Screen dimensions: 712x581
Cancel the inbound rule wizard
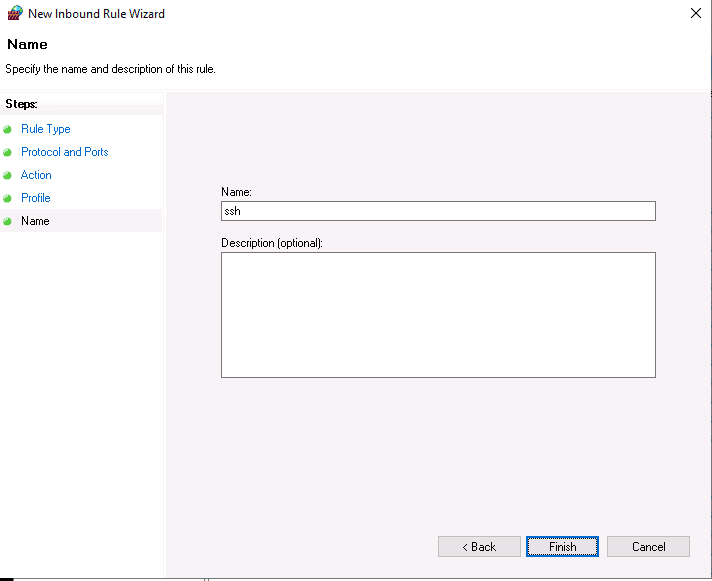[648, 547]
